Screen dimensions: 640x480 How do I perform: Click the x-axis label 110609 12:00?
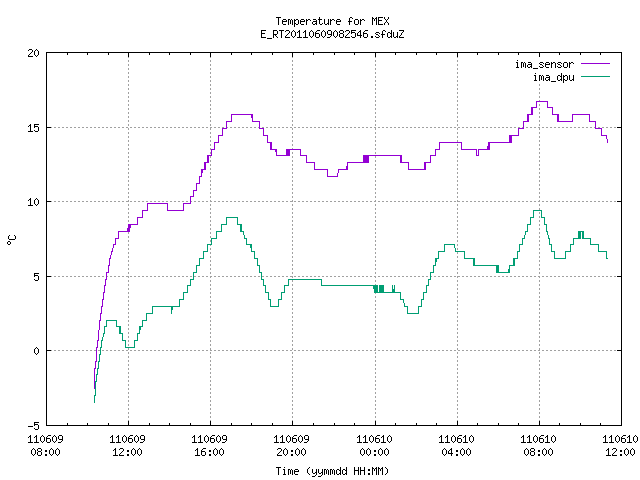pos(128,446)
